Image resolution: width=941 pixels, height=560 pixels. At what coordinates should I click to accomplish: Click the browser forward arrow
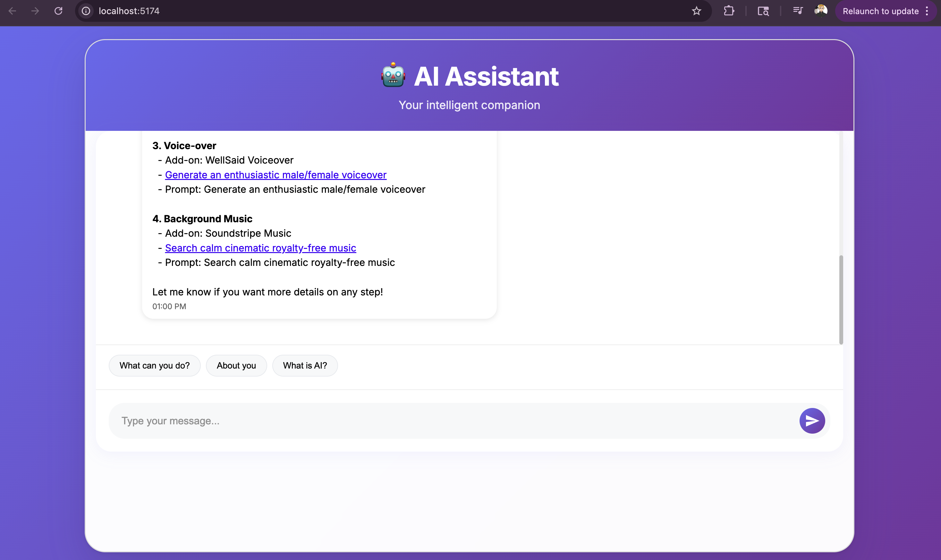pyautogui.click(x=35, y=11)
